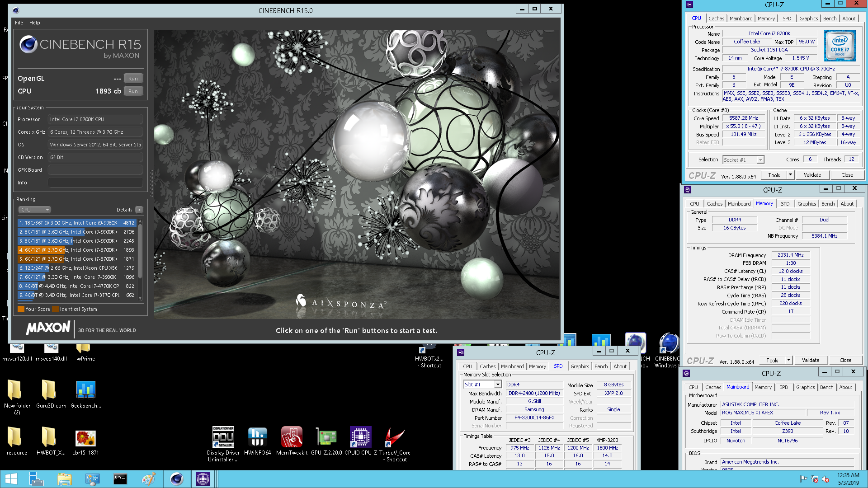Open the Command Prompt taskbar icon
868x488 pixels.
(120, 479)
